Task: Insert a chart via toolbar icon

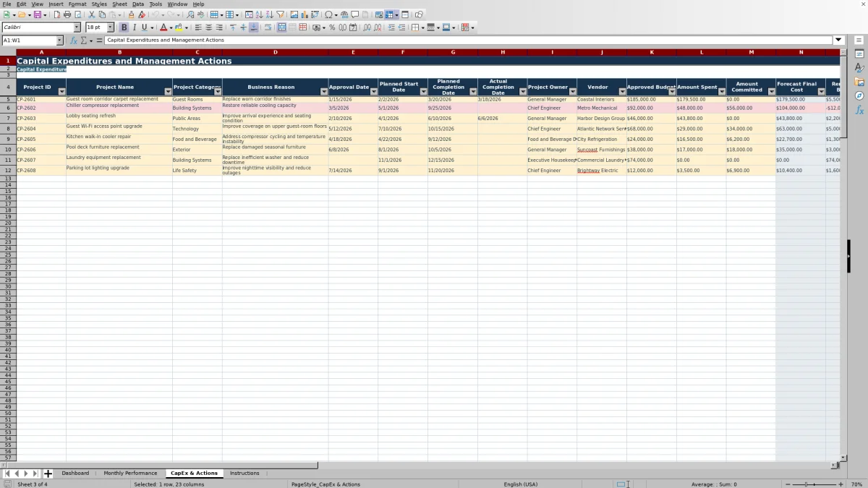Action: click(x=305, y=14)
